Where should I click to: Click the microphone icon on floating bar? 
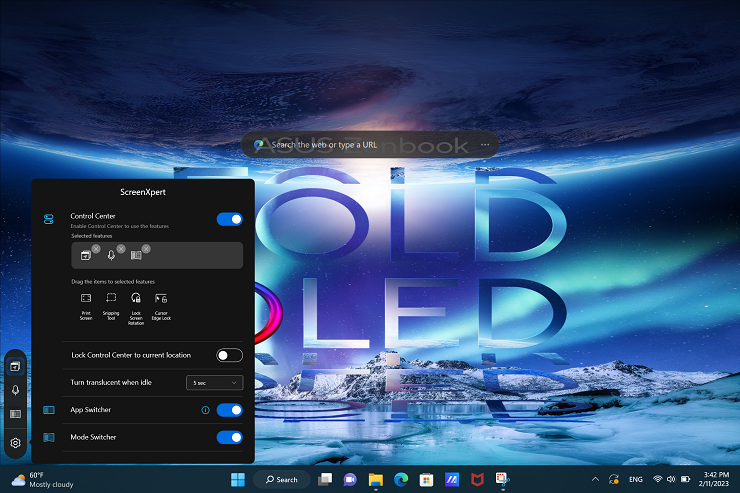point(15,390)
